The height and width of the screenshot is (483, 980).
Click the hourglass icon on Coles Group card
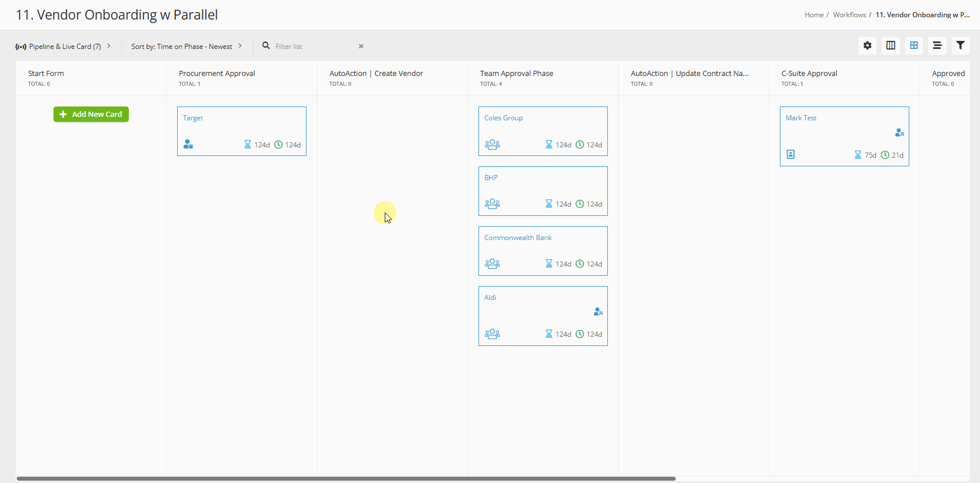click(x=549, y=144)
